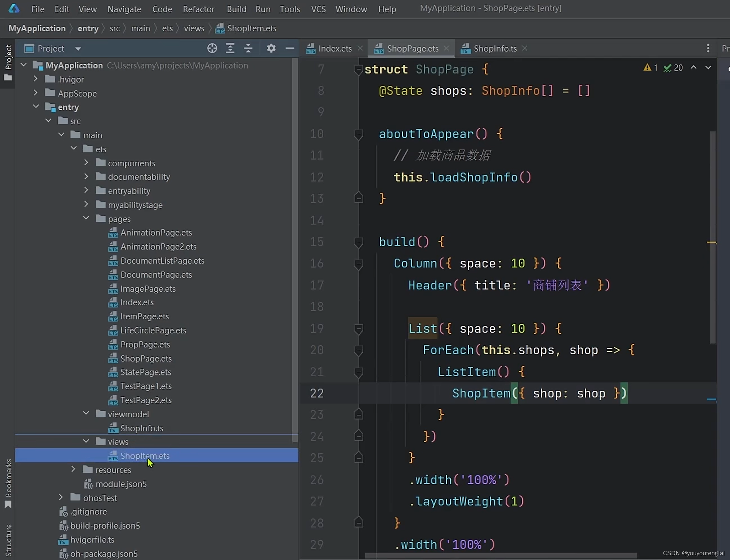
Task: Expand the .hvigor folder
Action: (x=36, y=79)
